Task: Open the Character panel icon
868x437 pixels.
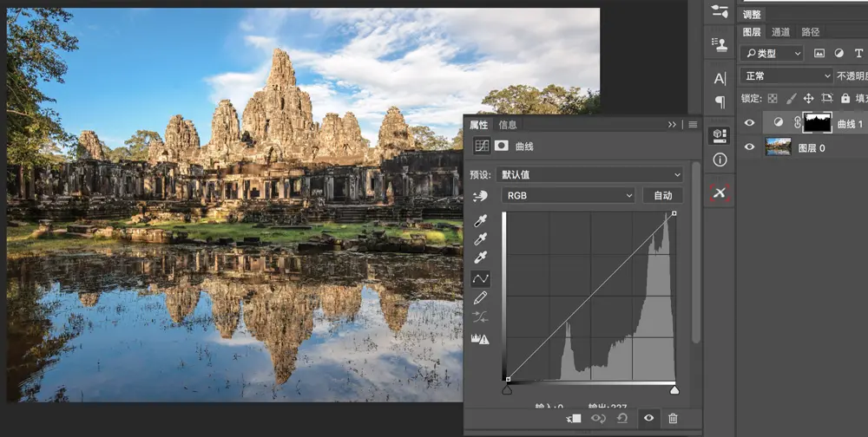Action: 720,79
